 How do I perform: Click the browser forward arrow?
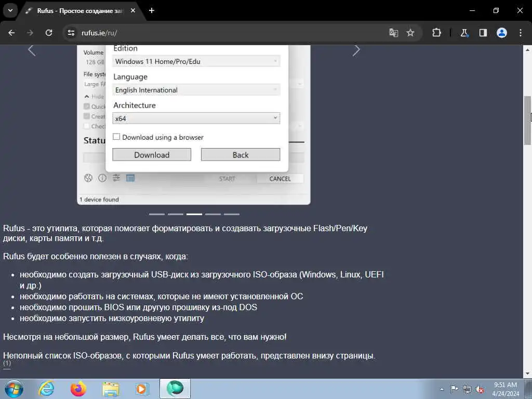pos(30,33)
